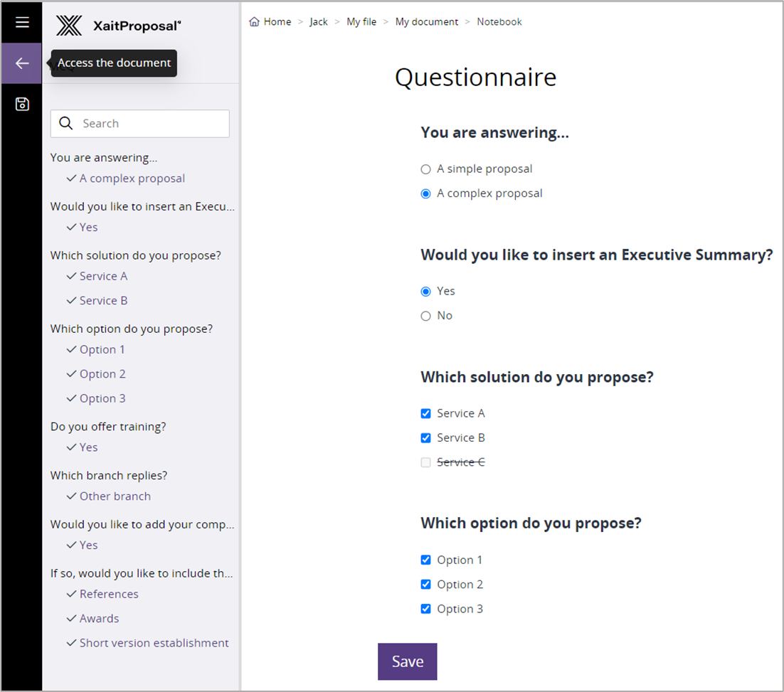784x692 pixels.
Task: Select 'No' for Executive Summary
Action: pos(426,316)
